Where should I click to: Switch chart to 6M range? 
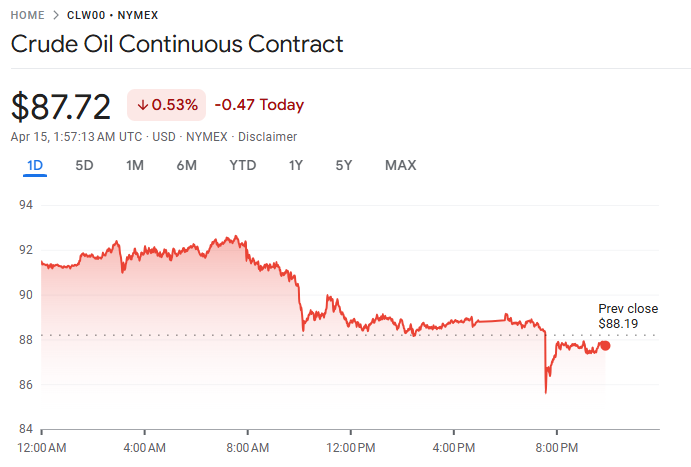186,165
